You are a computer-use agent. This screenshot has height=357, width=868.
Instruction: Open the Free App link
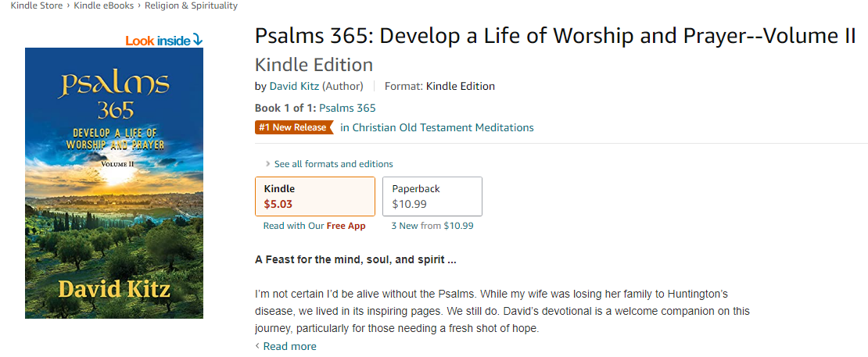tap(346, 226)
